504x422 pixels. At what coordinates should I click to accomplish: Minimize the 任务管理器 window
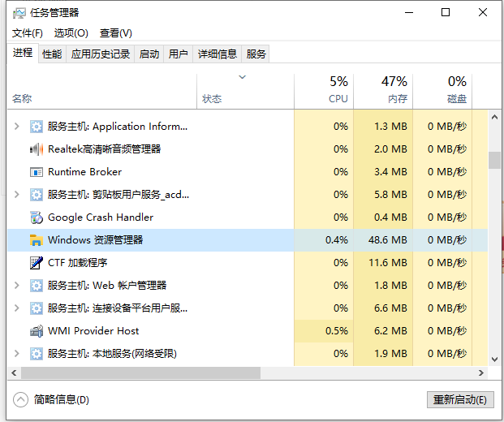409,13
